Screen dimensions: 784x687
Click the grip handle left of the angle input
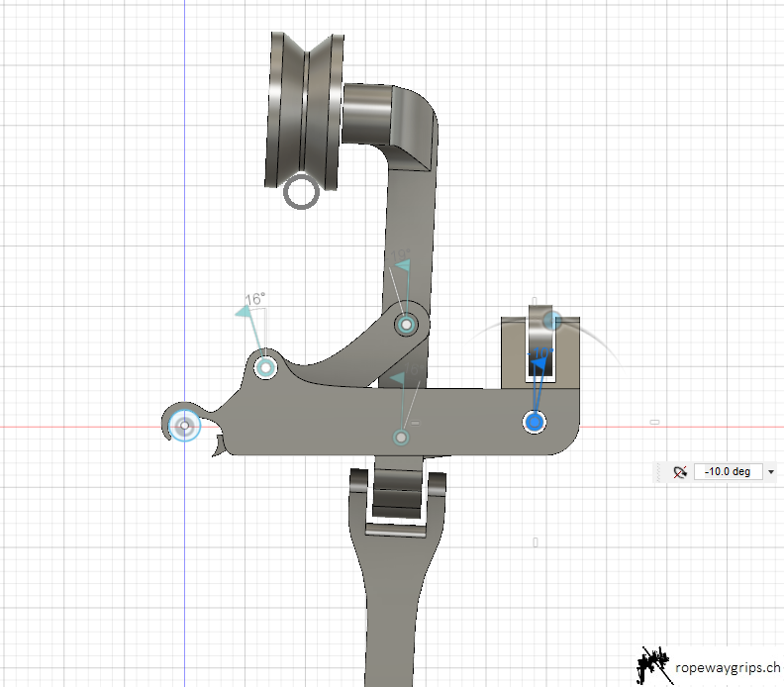658,472
